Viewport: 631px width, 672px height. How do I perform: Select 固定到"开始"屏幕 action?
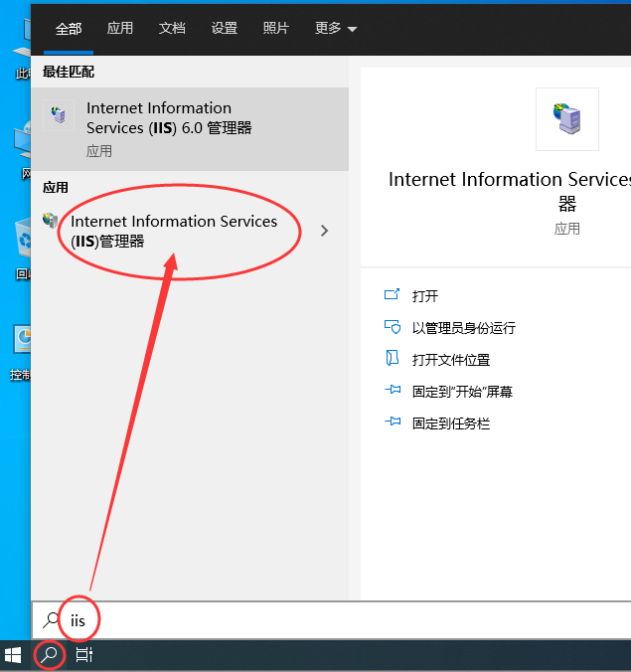pyautogui.click(x=462, y=392)
